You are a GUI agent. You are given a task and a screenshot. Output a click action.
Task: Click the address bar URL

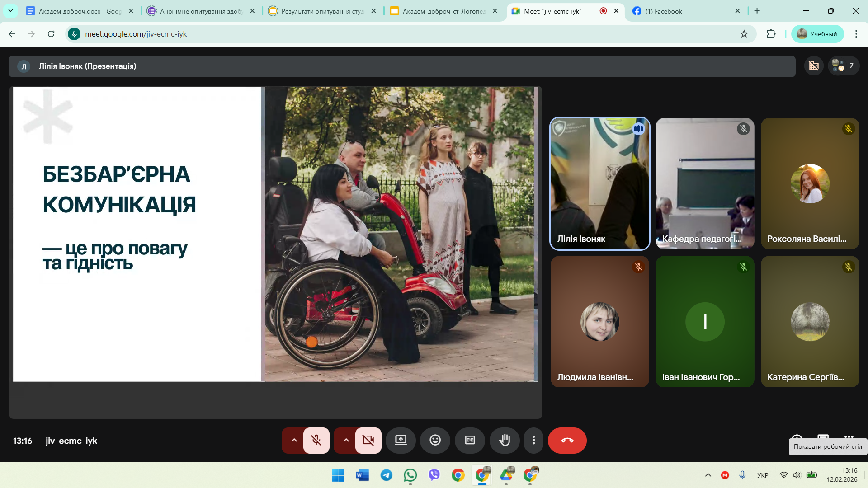tap(136, 34)
